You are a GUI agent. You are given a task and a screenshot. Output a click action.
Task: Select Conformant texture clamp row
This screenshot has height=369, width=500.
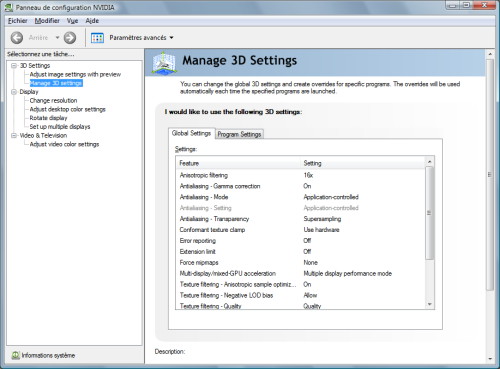pos(301,230)
